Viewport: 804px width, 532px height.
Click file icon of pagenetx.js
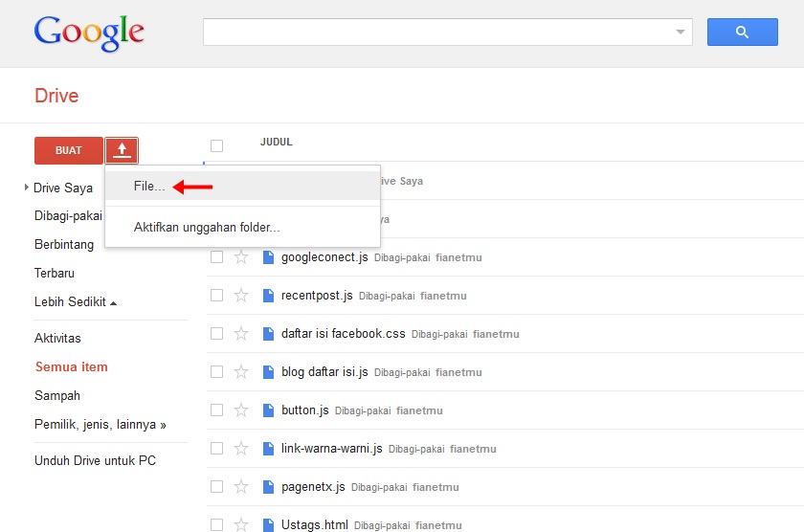coord(268,486)
